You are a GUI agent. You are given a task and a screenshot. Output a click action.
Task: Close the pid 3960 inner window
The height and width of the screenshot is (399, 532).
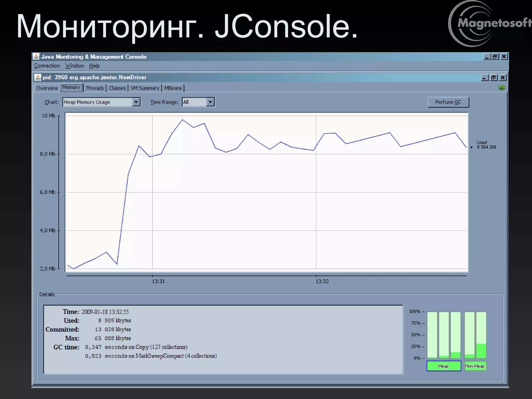tap(503, 77)
